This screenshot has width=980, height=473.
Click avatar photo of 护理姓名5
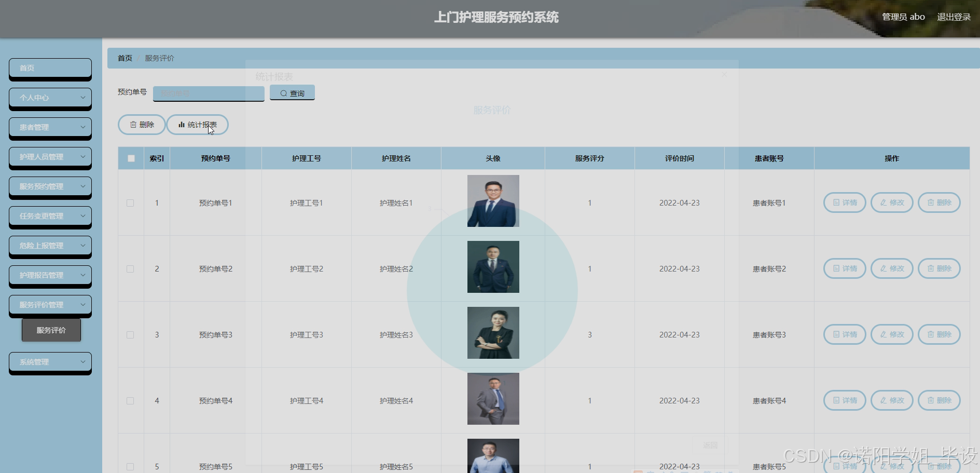493,456
